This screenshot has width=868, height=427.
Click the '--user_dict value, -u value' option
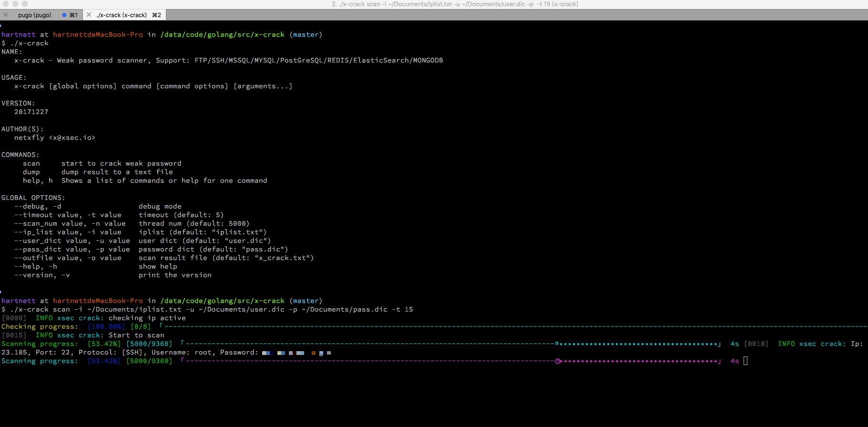coord(72,240)
